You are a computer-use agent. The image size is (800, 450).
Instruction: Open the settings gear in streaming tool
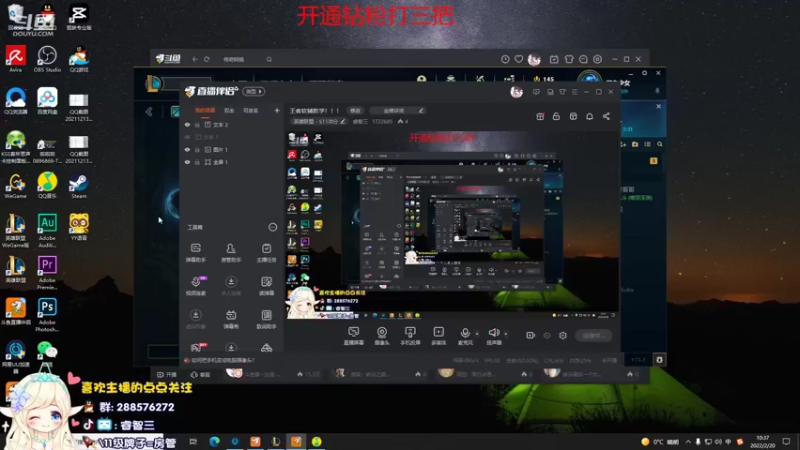click(563, 335)
